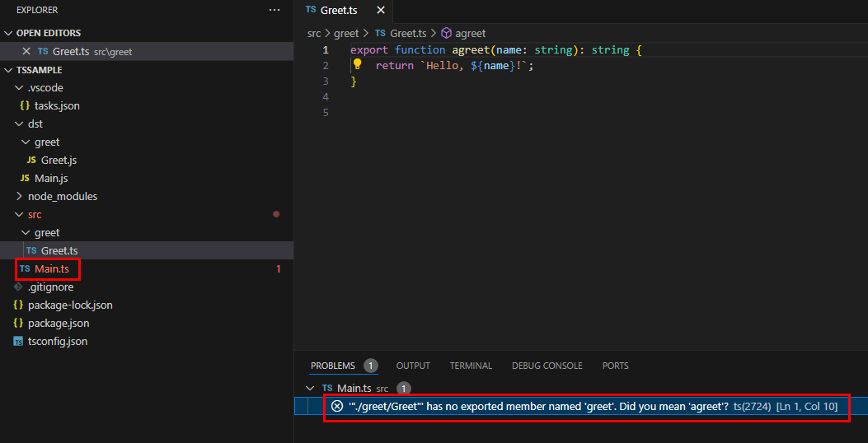The image size is (868, 443).
Task: Collapse Main.ts group in Problems panel
Action: pyautogui.click(x=310, y=389)
